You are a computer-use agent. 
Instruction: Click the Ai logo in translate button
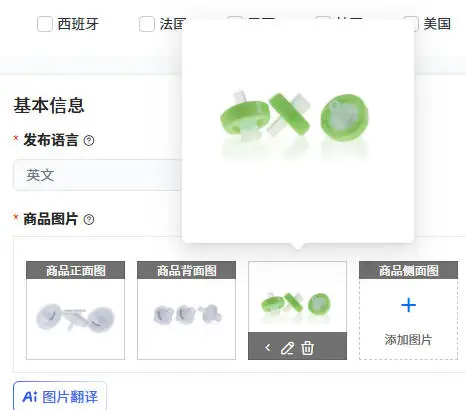pos(30,397)
